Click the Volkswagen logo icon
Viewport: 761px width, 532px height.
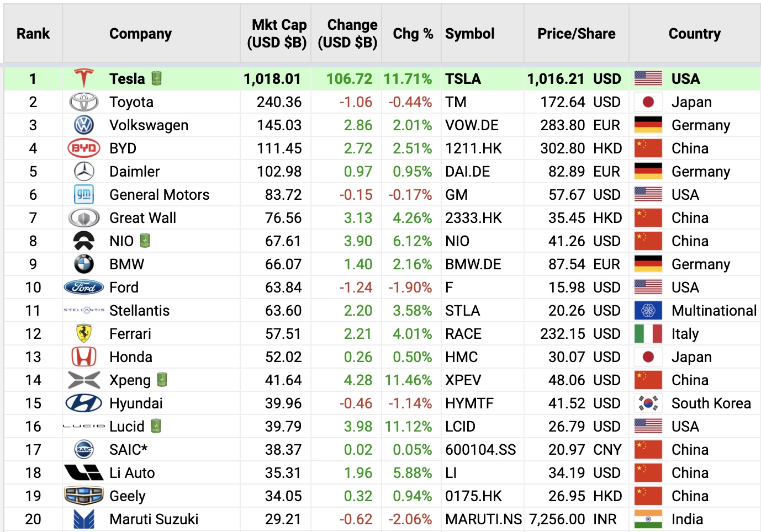84,125
